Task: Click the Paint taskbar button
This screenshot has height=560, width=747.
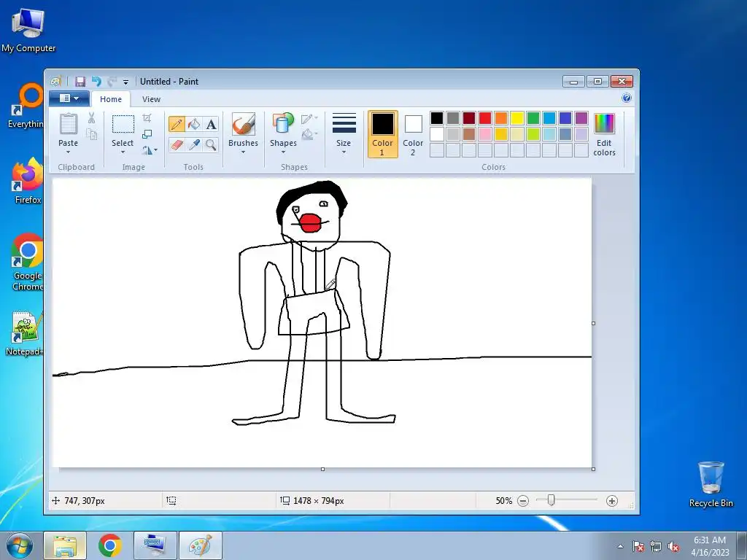Action: click(201, 545)
